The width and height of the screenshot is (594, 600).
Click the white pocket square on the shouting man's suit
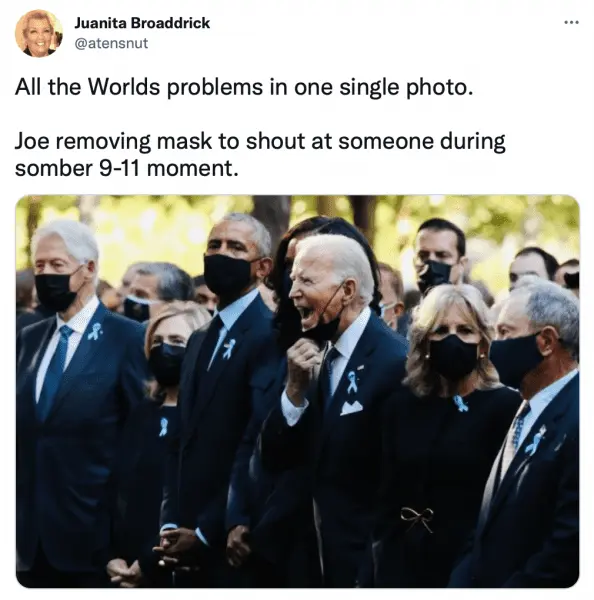tap(351, 408)
